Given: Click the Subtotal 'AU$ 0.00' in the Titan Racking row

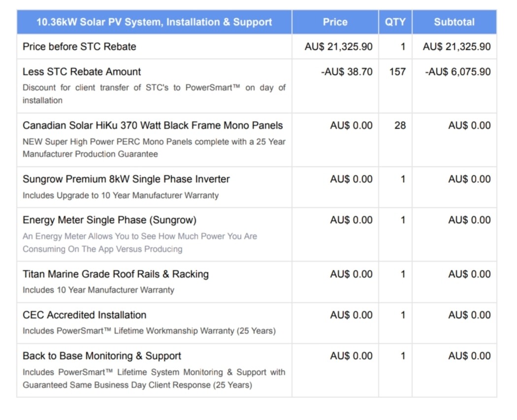Looking at the screenshot, I should (469, 274).
